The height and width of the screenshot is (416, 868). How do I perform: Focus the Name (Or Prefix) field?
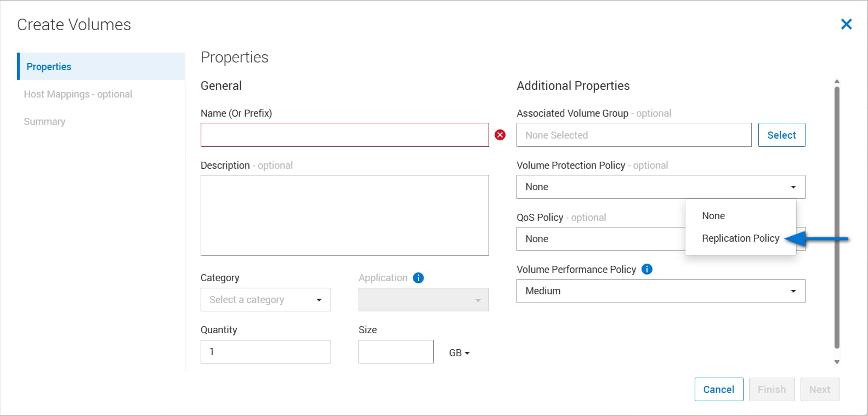[x=345, y=135]
